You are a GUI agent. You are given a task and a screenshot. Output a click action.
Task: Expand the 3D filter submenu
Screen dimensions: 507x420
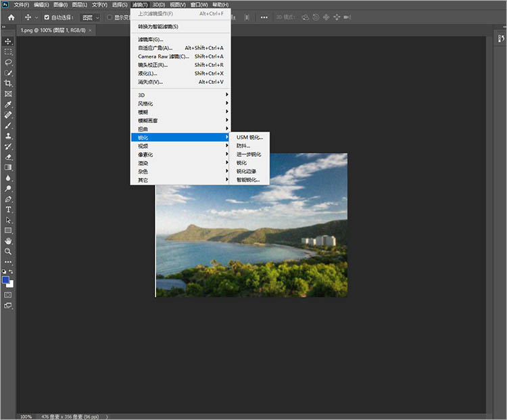180,95
